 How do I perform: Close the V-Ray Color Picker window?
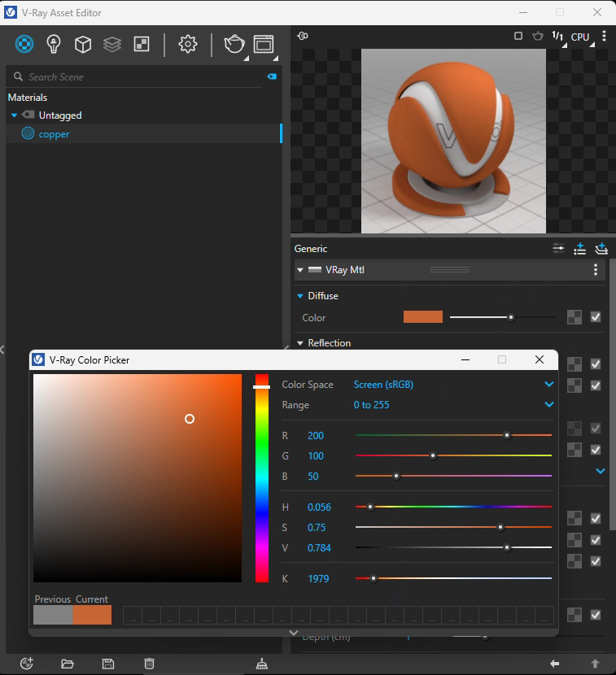click(539, 359)
